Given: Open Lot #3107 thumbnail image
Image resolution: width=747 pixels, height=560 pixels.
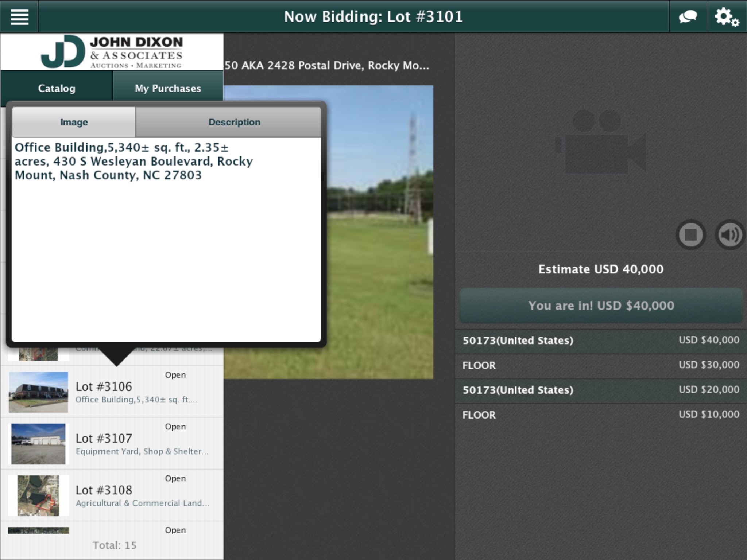Looking at the screenshot, I should [x=38, y=444].
